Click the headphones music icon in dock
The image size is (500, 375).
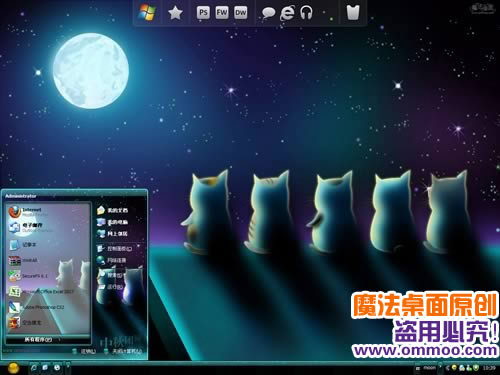(306, 13)
